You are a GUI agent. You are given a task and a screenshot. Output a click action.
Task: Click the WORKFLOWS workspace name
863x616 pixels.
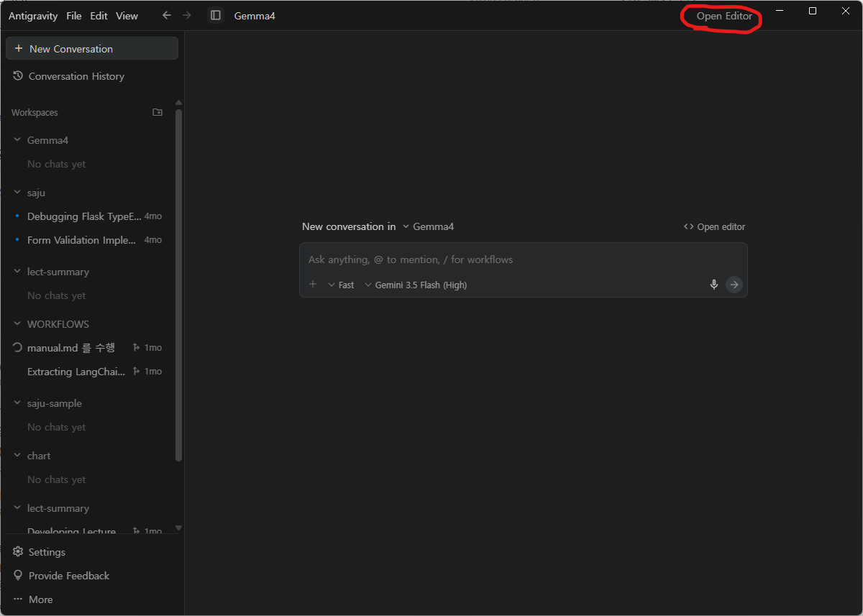(58, 324)
